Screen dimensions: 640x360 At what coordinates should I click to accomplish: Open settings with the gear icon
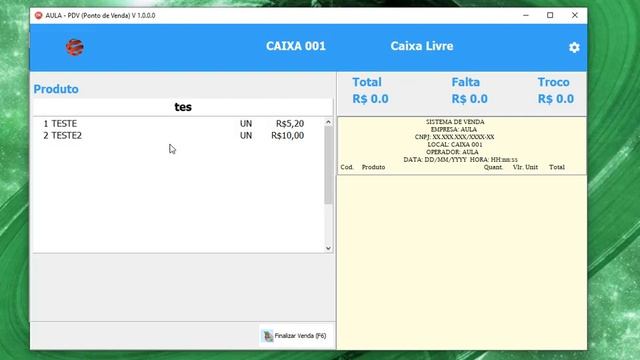tap(574, 47)
